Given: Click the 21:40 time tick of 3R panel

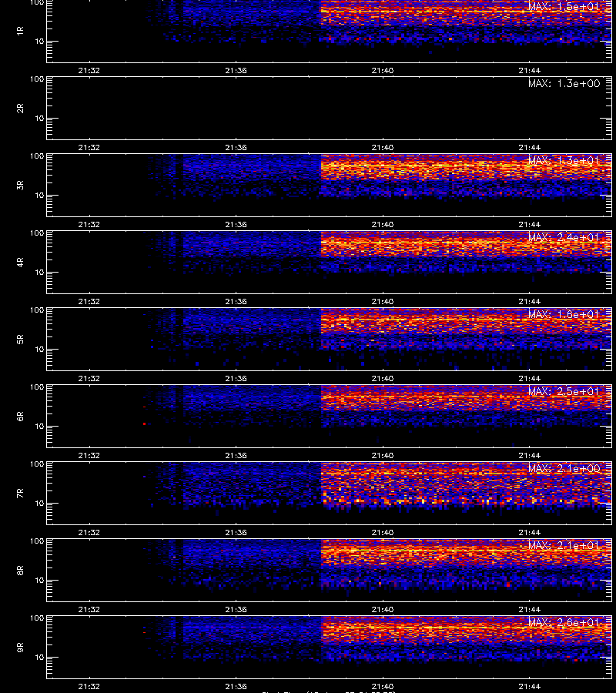Looking at the screenshot, I should click(x=382, y=225).
